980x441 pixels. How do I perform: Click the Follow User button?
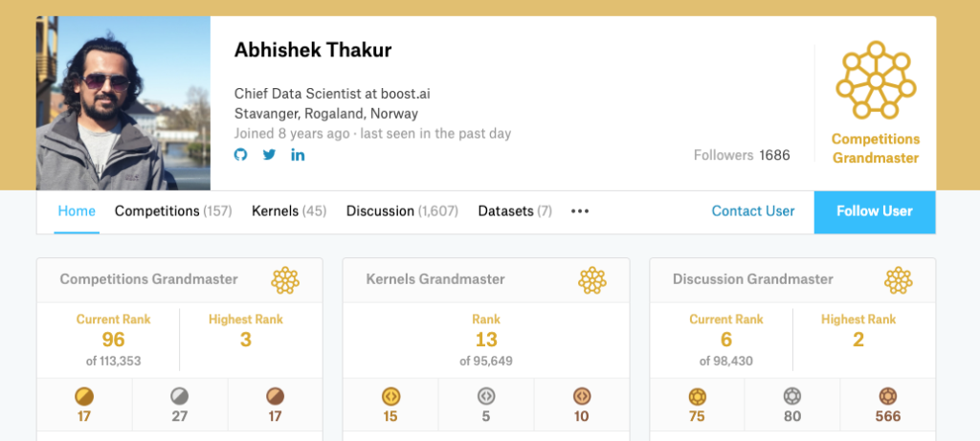click(x=875, y=211)
